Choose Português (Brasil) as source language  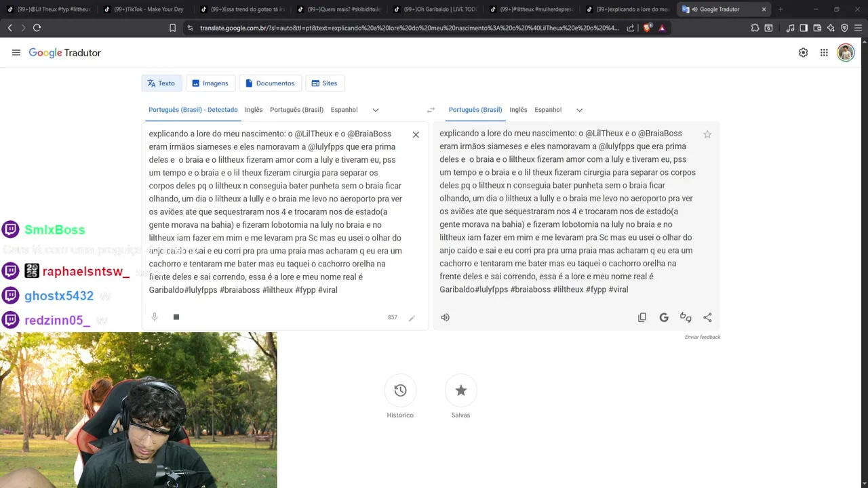click(x=296, y=110)
